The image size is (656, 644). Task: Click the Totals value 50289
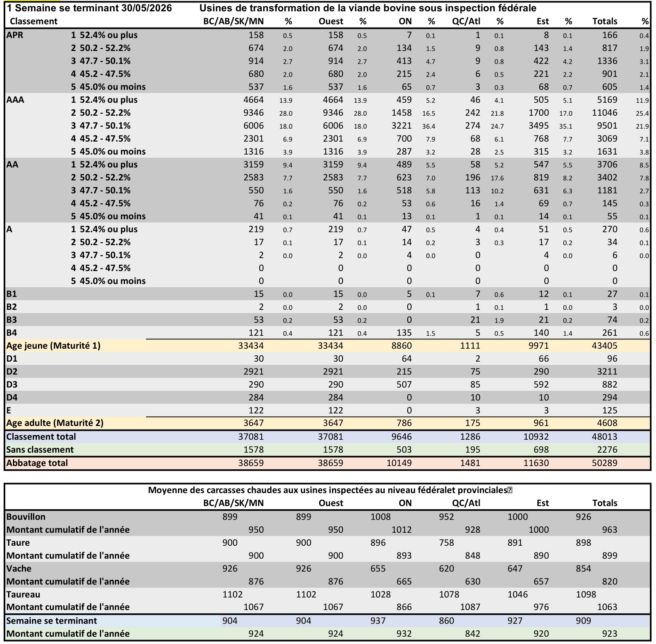click(604, 463)
